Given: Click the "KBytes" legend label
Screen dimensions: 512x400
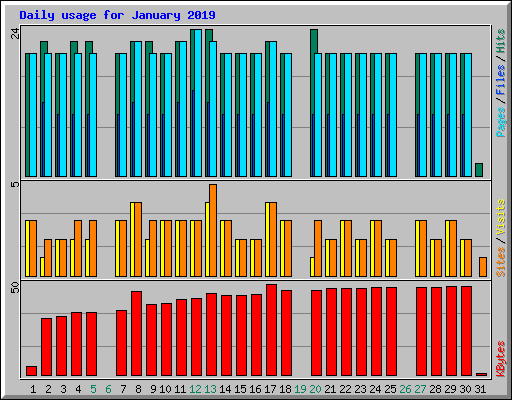Looking at the screenshot, I should tap(500, 359).
